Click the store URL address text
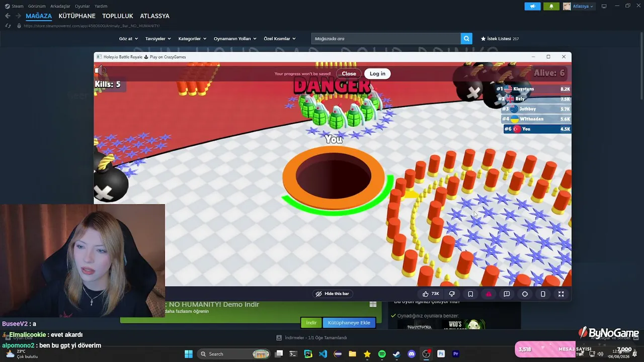 pos(92,26)
